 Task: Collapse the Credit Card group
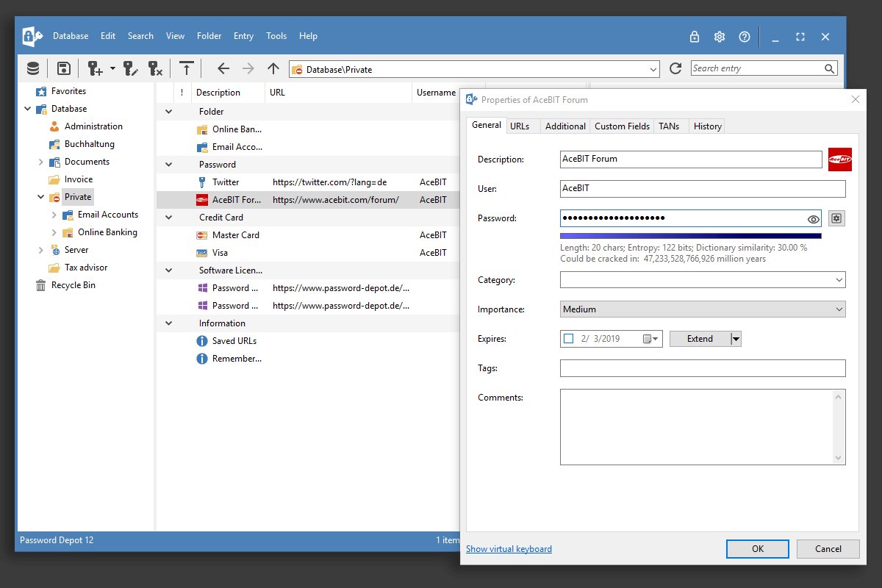pos(168,218)
